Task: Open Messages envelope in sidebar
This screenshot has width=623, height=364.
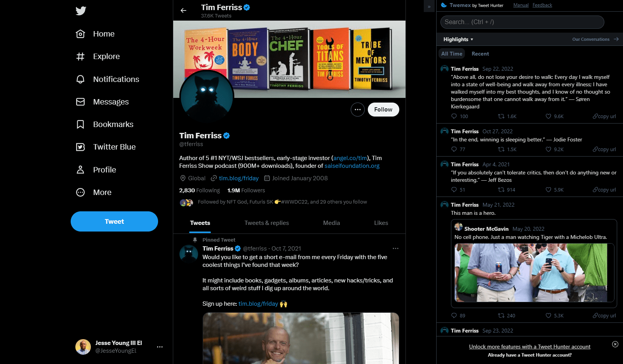Action: (102, 102)
